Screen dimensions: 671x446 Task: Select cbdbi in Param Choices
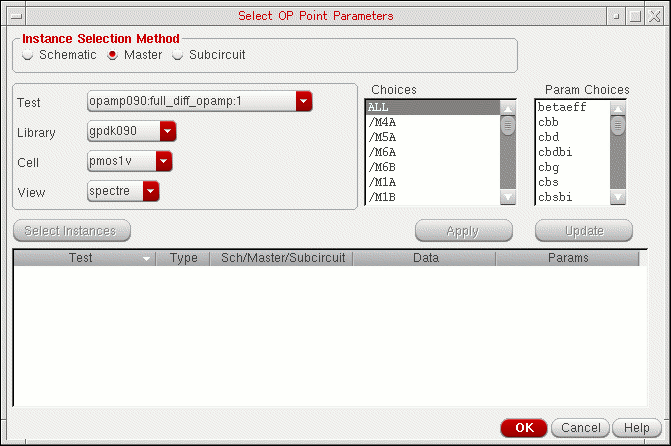tap(573, 152)
